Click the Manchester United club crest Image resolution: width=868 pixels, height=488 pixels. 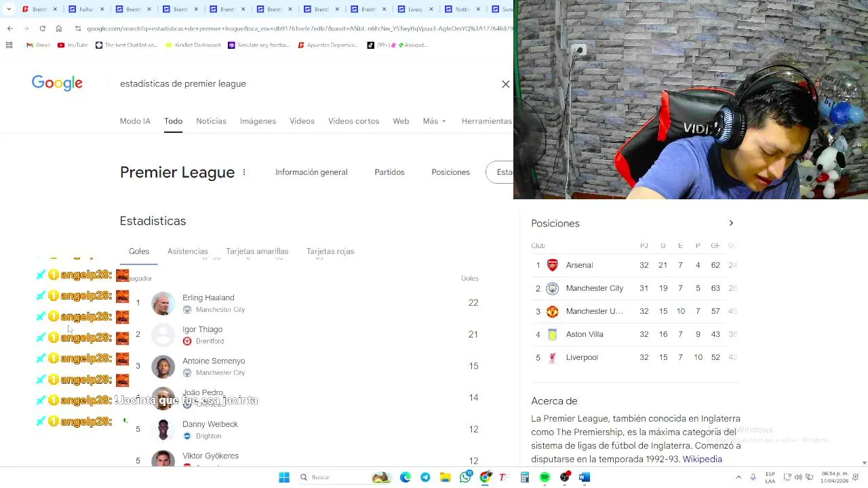[x=553, y=311]
